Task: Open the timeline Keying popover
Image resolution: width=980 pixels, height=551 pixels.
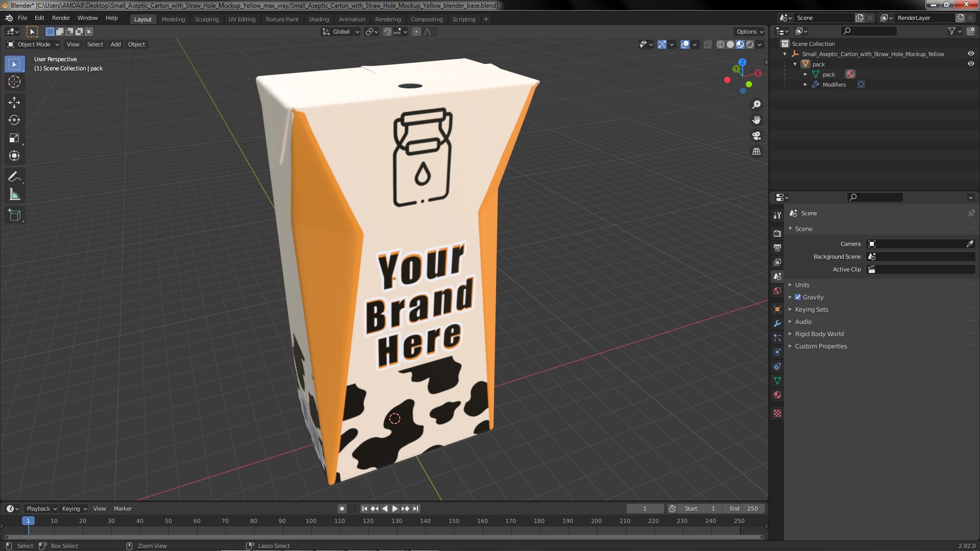Action: click(75, 509)
